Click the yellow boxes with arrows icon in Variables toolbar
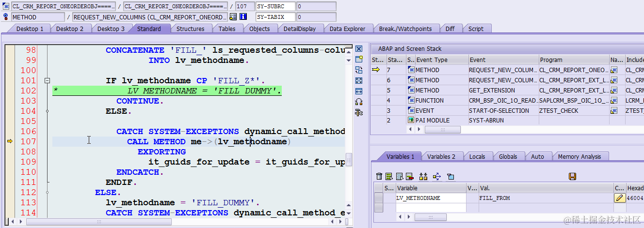 (x=423, y=176)
